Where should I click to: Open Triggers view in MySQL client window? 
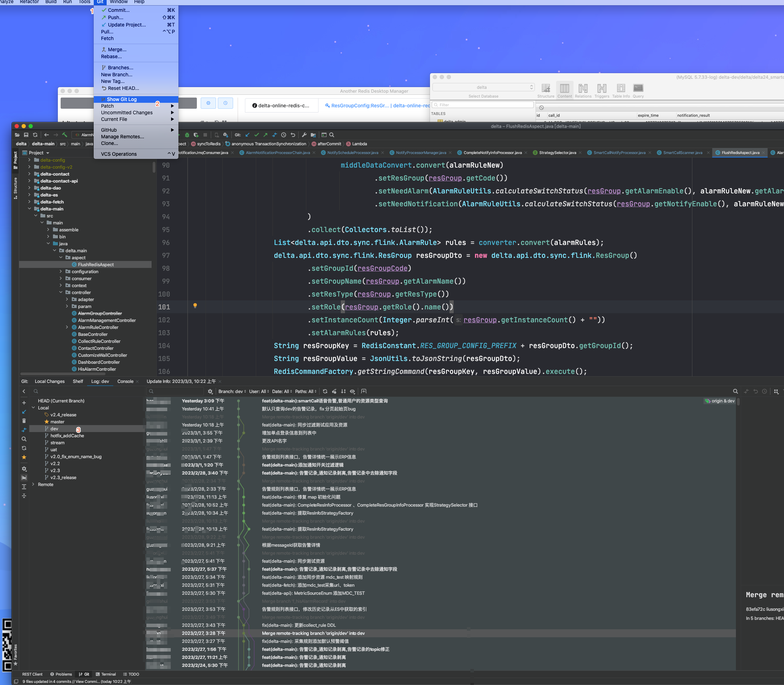pyautogui.click(x=602, y=91)
